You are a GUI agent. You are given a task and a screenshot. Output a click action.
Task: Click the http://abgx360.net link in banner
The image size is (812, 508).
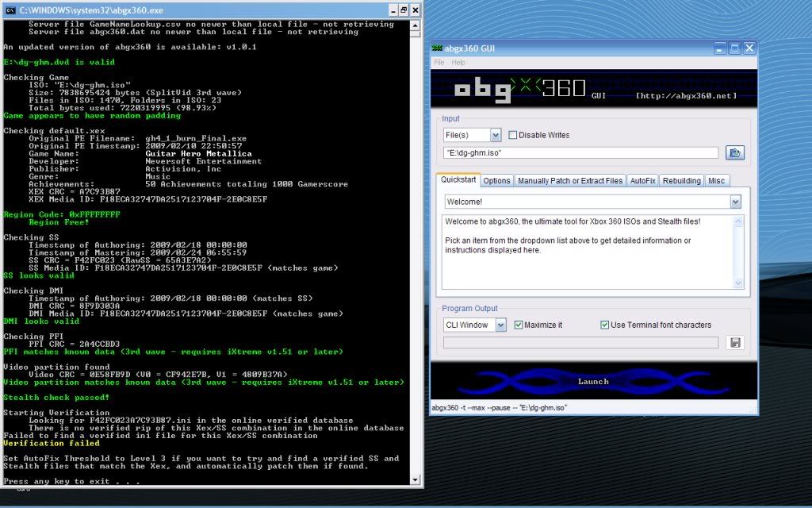[686, 95]
